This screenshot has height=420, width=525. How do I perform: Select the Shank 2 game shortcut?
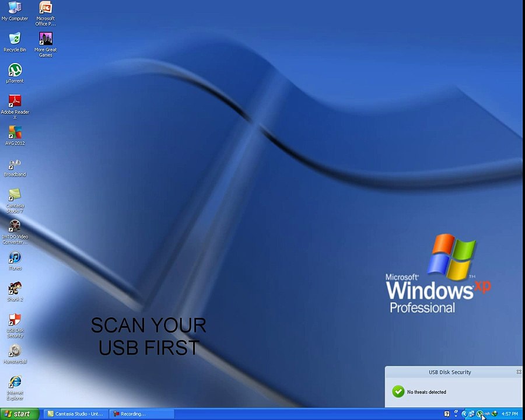[15, 292]
